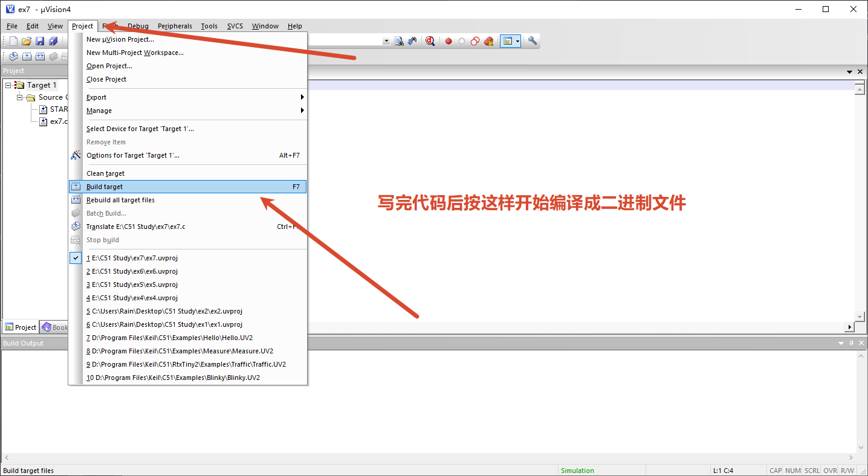Click the Build target icon beside the F7 entry
The image size is (868, 476).
tap(76, 186)
